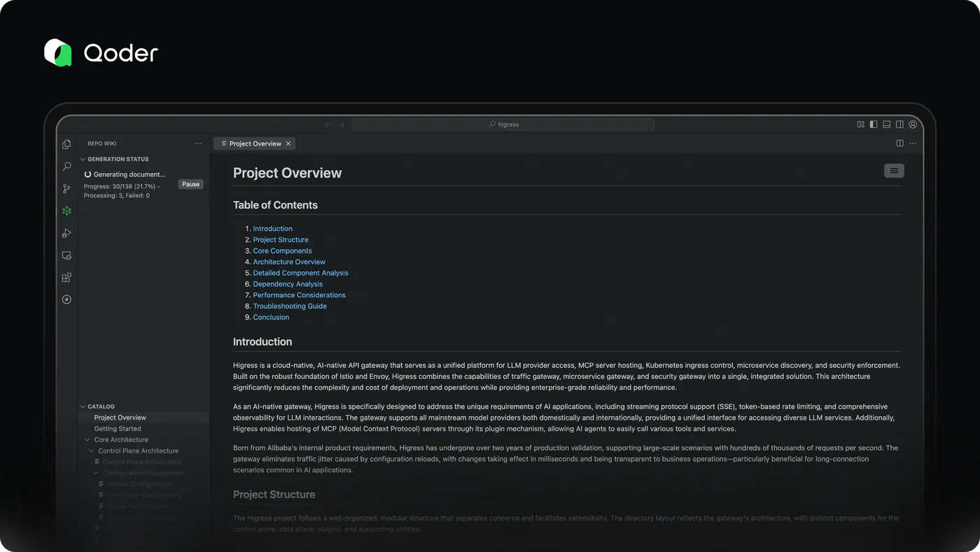Viewport: 980px width, 552px height.
Task: Toggle the bottom panel layout icon
Action: (x=886, y=125)
